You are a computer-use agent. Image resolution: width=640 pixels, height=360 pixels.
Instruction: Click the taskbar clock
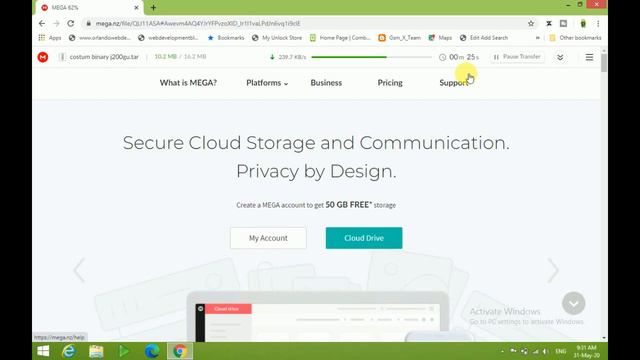click(587, 351)
